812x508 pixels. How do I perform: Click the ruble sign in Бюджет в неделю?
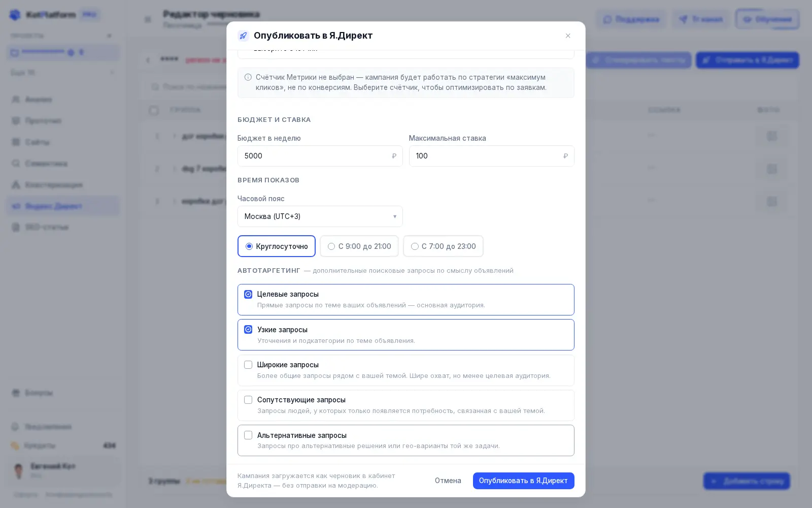[394, 156]
